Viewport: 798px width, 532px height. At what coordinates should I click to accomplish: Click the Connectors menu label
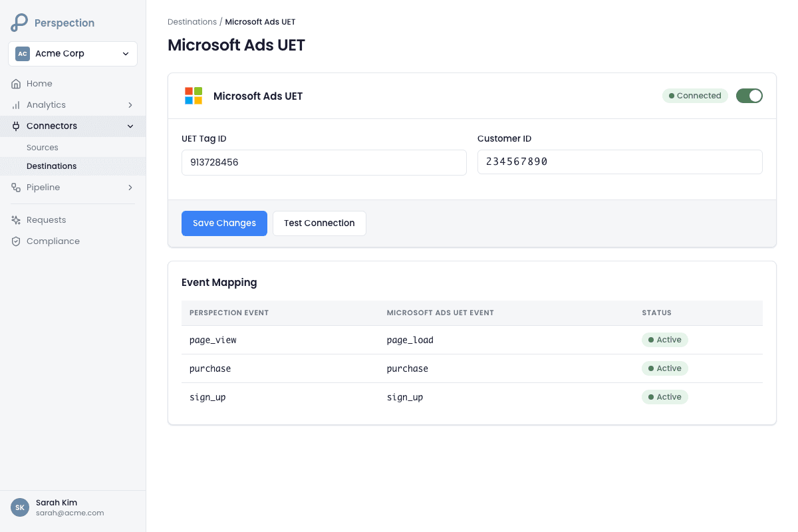tap(52, 126)
